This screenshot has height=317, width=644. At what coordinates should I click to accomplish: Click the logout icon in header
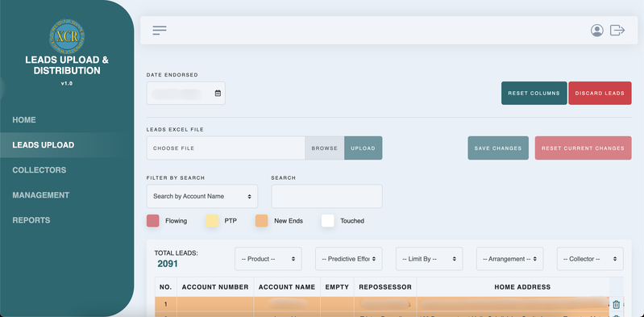[x=617, y=30]
